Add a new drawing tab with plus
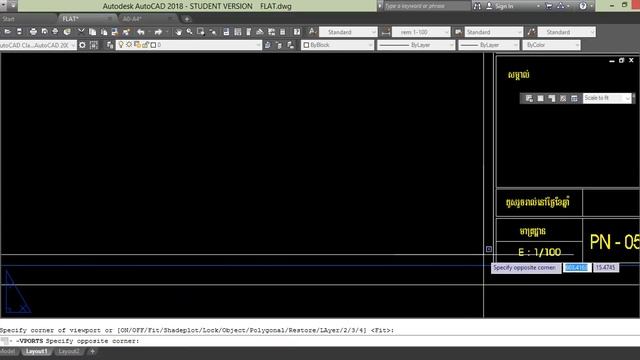Screen dimensions: 640x360 pos(187,19)
